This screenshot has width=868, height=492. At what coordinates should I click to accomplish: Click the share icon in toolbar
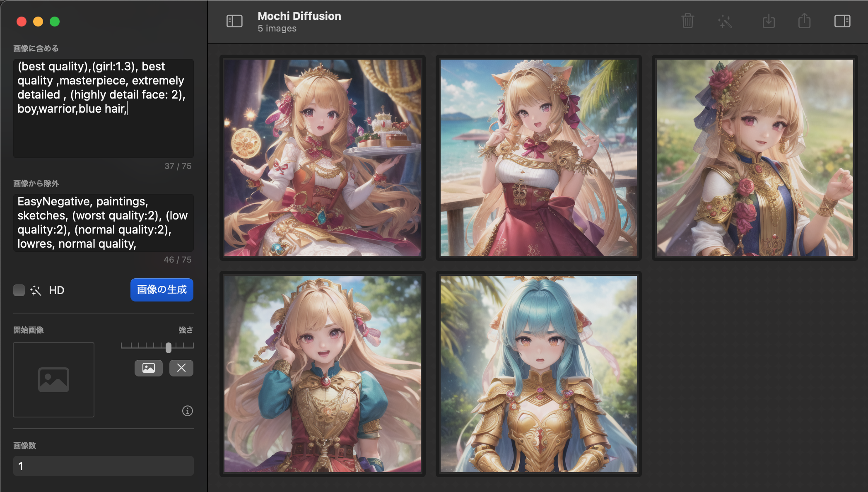pos(804,21)
